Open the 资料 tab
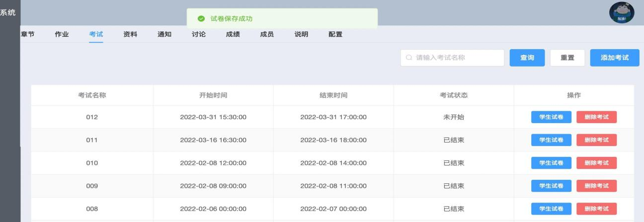 click(130, 34)
